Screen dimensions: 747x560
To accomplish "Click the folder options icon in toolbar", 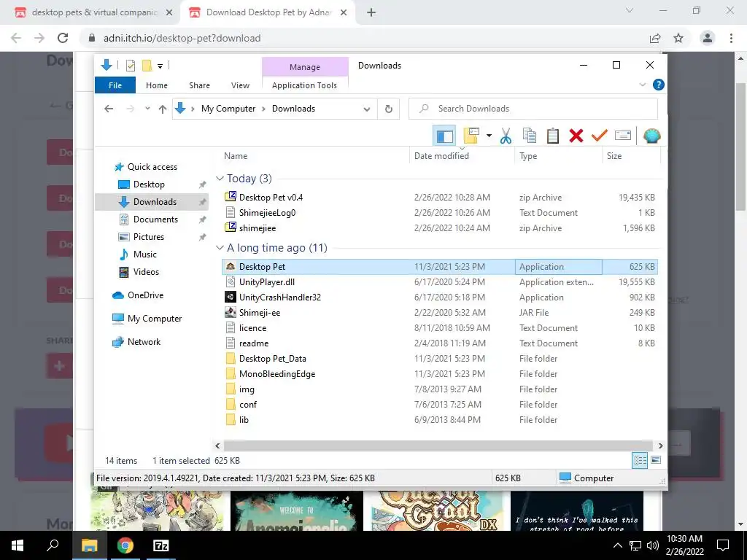I will pos(471,136).
